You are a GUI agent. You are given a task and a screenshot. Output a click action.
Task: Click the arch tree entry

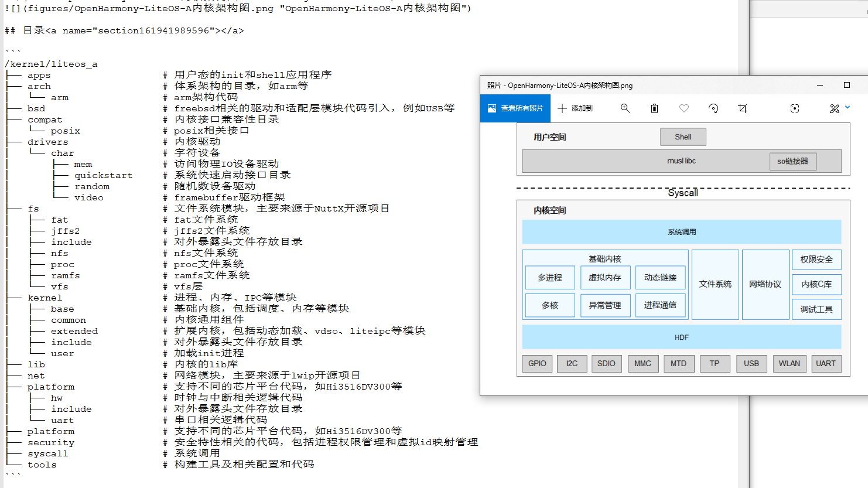[x=39, y=87]
